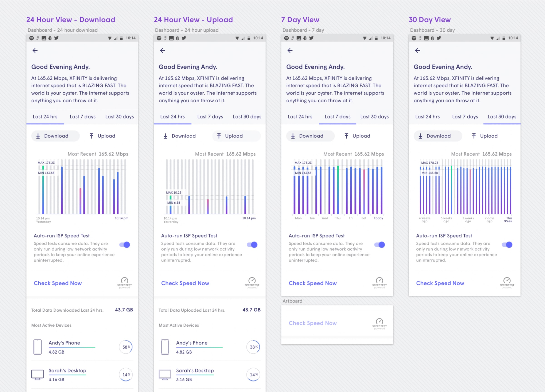
Task: Select '43.7 GB' total in 24 Hour Download screen
Action: [124, 310]
